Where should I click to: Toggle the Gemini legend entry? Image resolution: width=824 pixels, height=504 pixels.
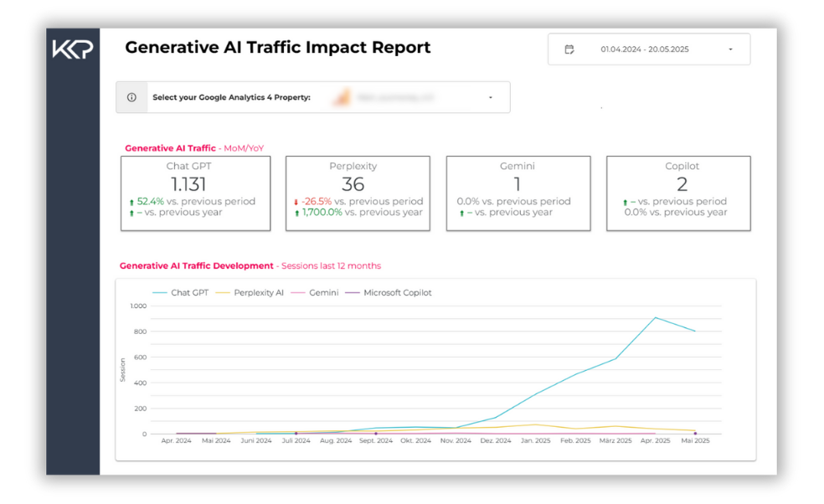click(x=315, y=293)
